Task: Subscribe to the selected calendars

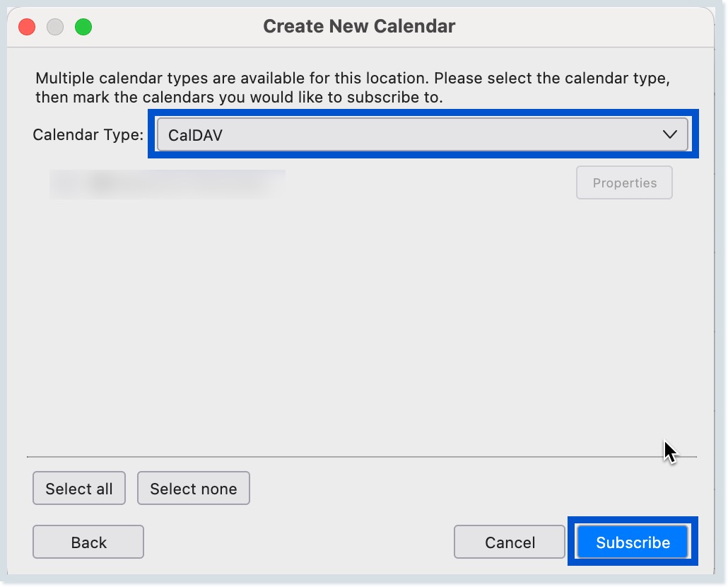Action: [633, 542]
